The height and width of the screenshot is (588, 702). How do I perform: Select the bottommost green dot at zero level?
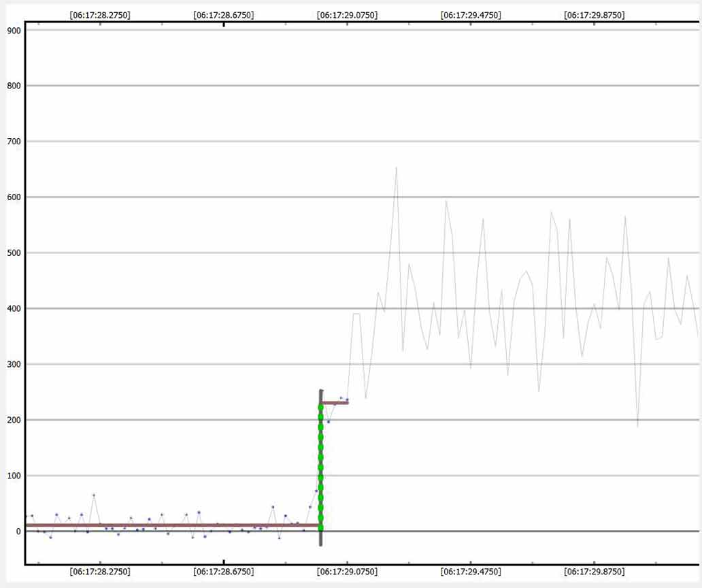(x=321, y=528)
